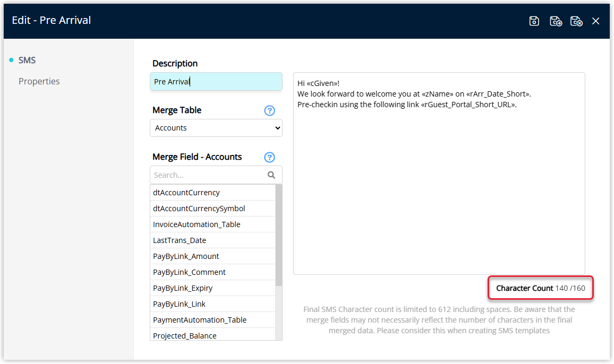
Task: Switch to the Properties tab
Action: pyautogui.click(x=39, y=81)
